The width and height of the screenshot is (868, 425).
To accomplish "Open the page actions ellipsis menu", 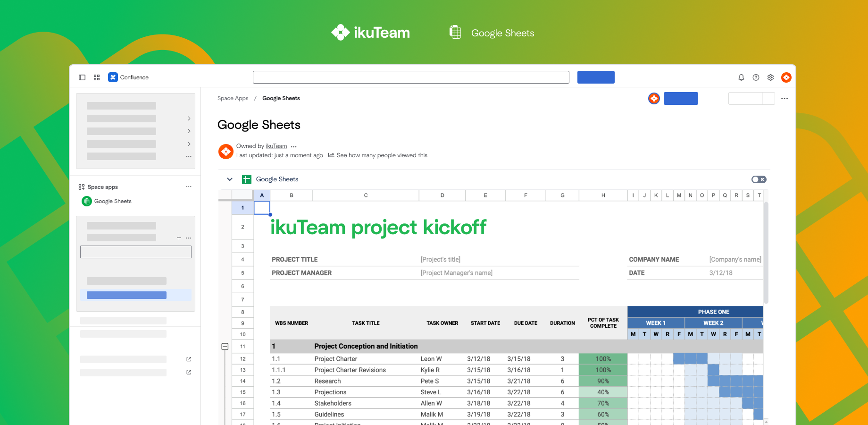I will (785, 98).
